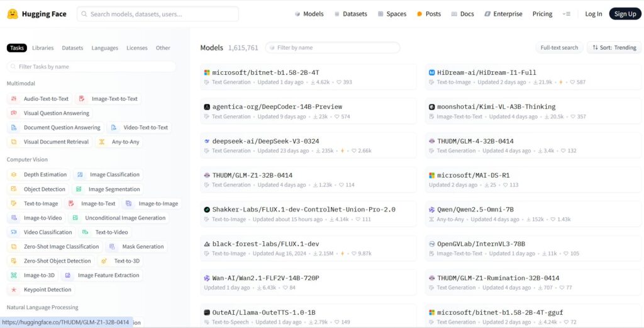The image size is (644, 328).
Task: Open the microsoft/MAI-DS-R1 model card
Action: coord(533,179)
